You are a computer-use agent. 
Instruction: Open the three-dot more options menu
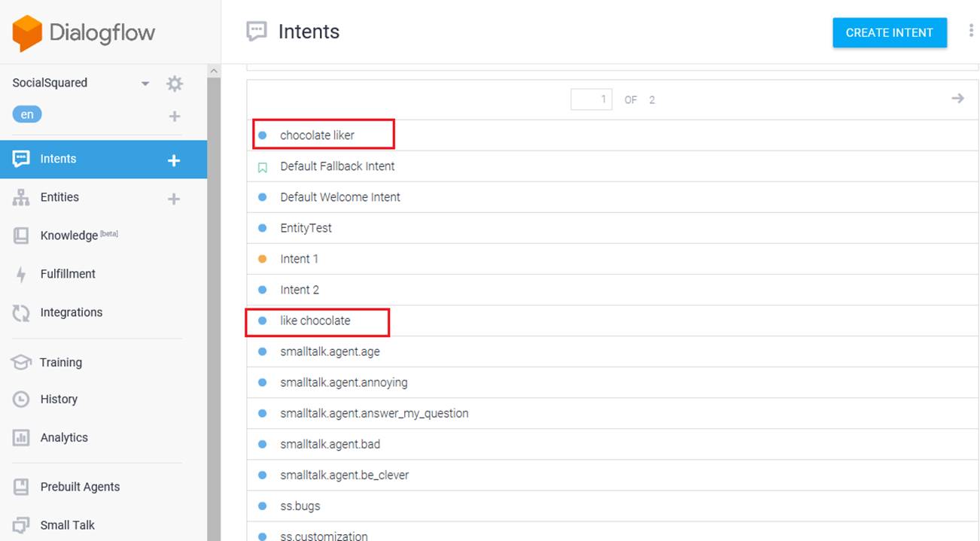click(x=971, y=32)
